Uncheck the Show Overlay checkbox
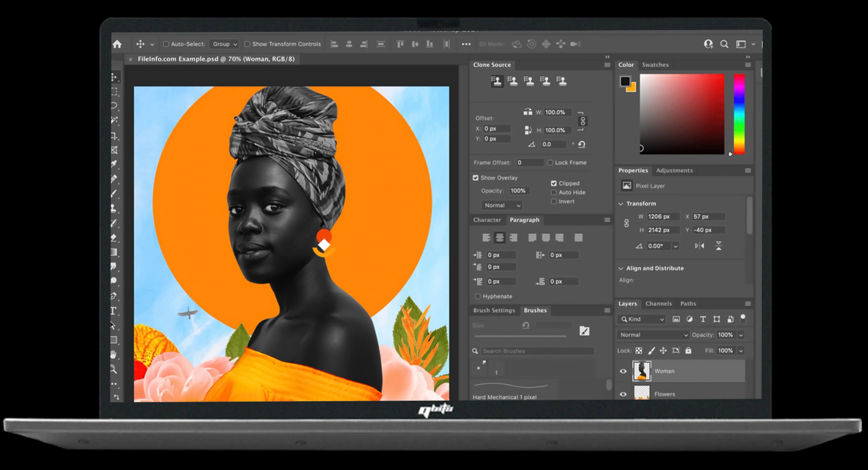Screen dimensions: 868x470 pyautogui.click(x=475, y=178)
